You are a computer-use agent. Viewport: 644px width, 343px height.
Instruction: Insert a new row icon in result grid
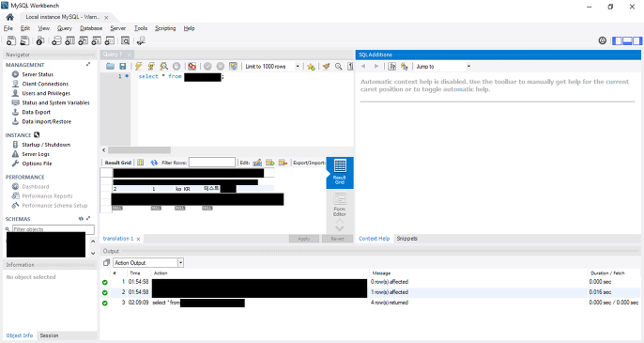tap(269, 163)
